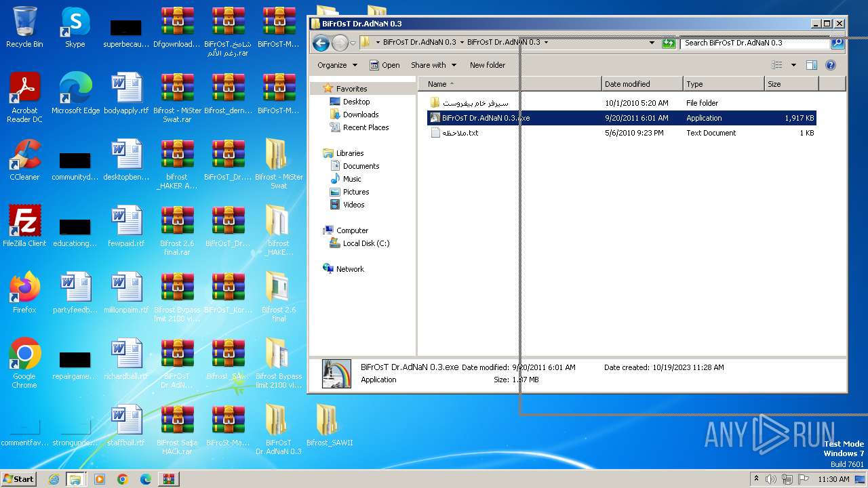Open the Recycle Bin desktop icon
This screenshot has width=868, height=488.
(24, 27)
